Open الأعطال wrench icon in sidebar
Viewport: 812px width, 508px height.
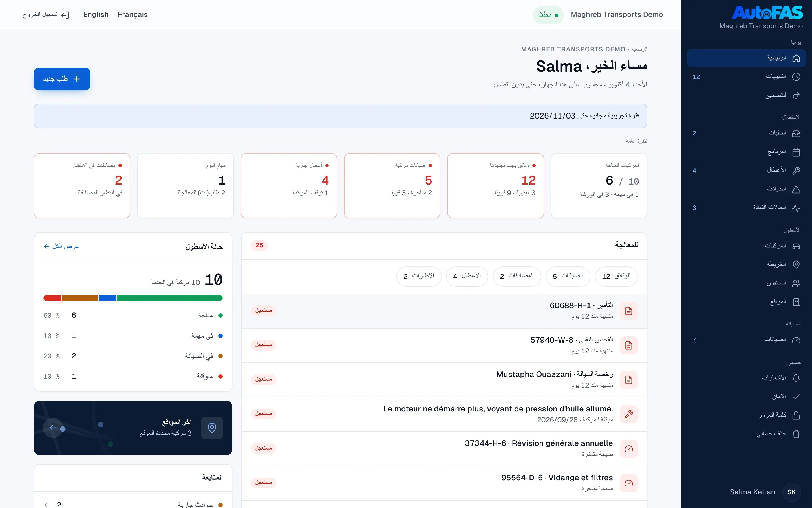click(796, 171)
